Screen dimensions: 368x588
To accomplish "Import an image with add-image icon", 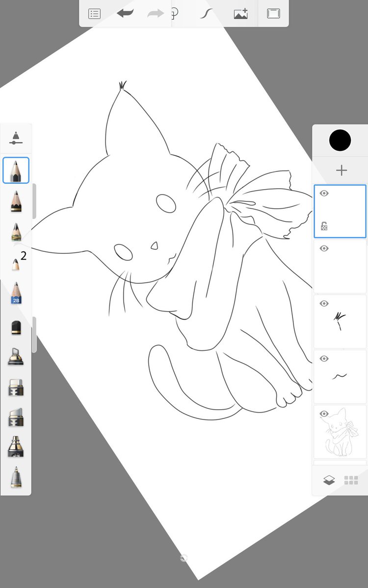I will click(241, 14).
